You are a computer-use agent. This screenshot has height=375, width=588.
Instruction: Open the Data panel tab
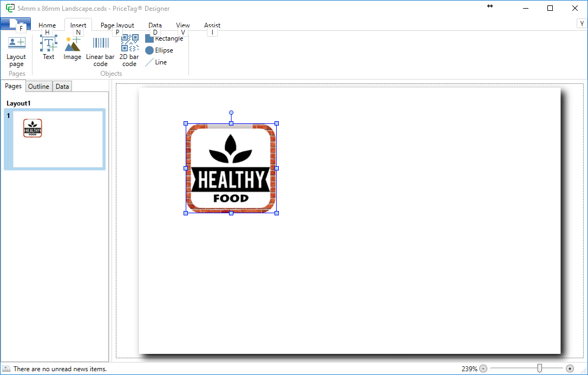[x=62, y=87]
